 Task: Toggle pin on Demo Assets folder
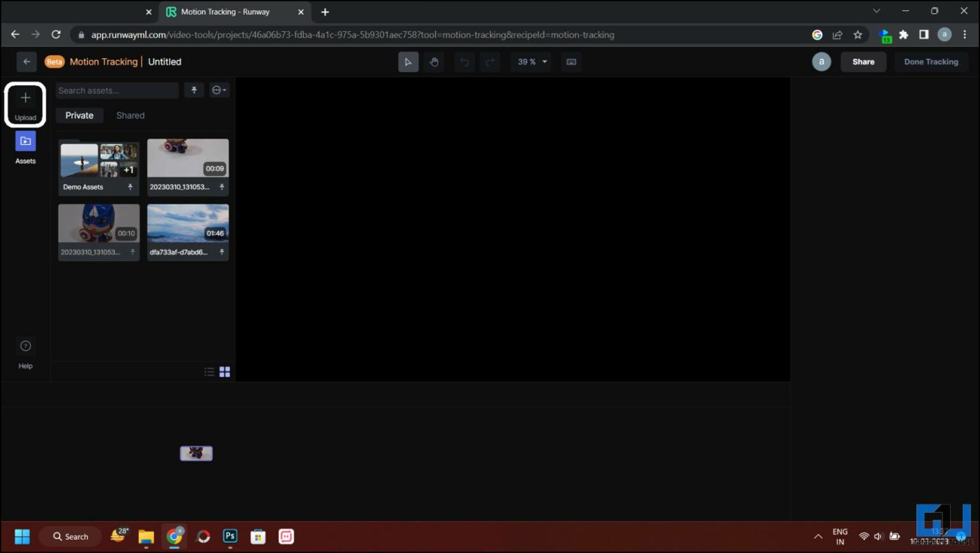(x=130, y=186)
